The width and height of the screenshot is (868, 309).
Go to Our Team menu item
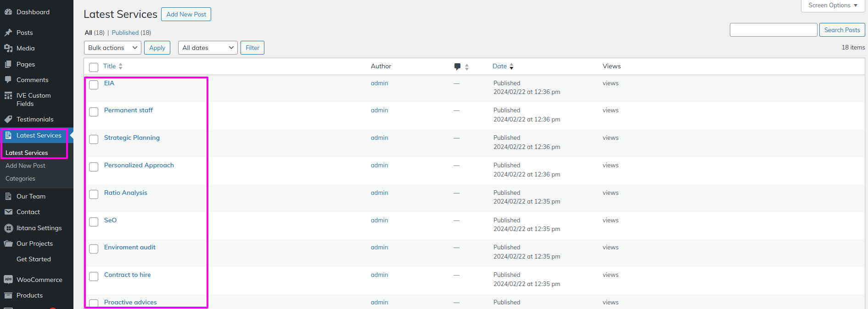tap(31, 196)
